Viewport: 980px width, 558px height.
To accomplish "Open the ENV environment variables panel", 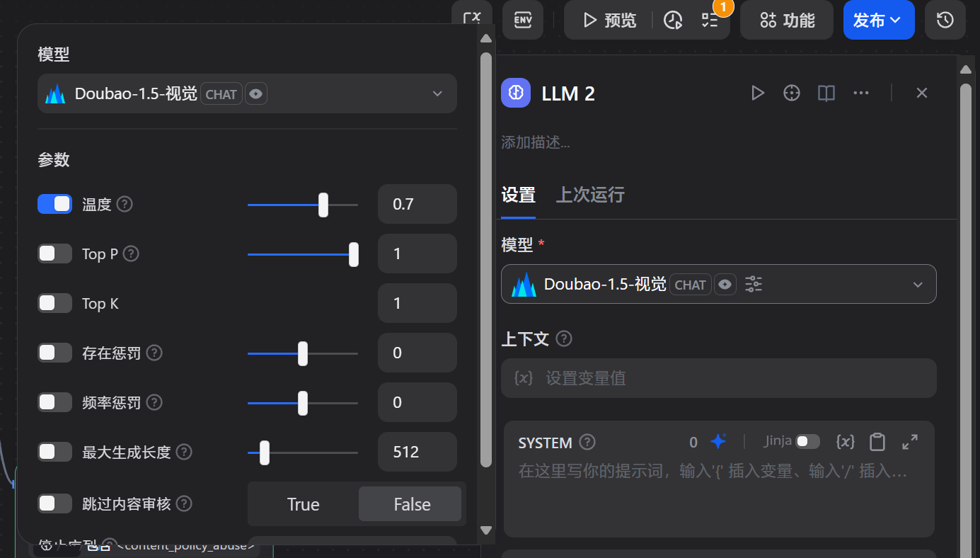I will [523, 20].
